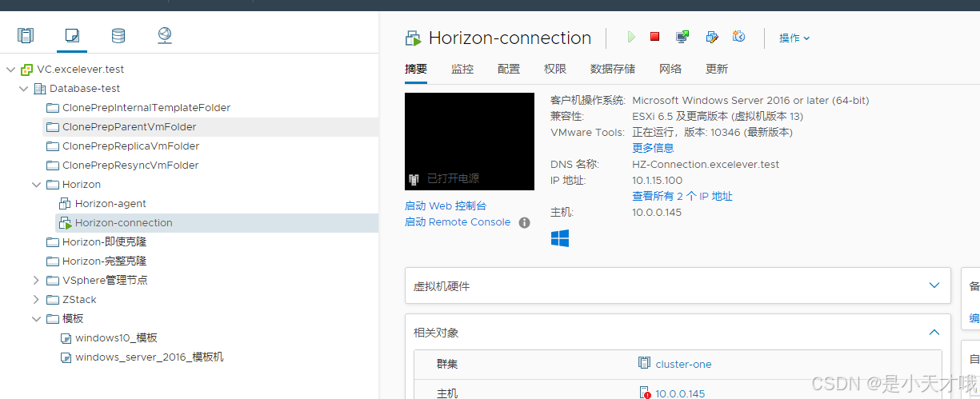
Task: Click the Windows logo icon
Action: tap(560, 238)
